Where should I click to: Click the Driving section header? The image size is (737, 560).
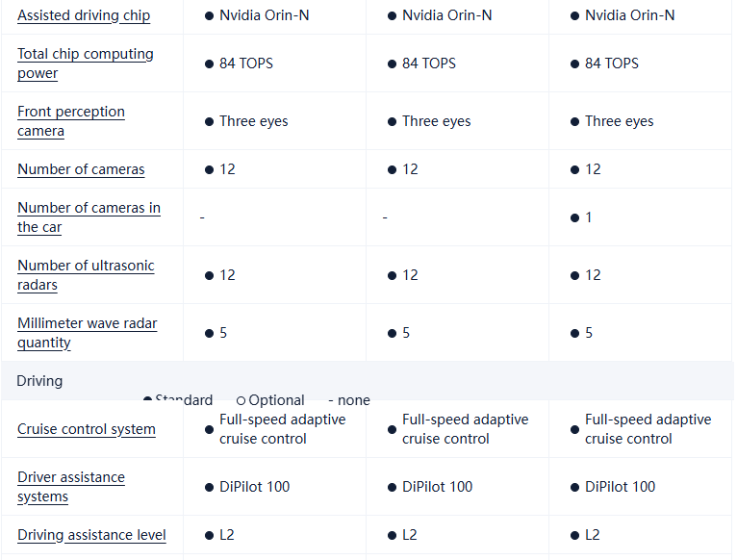(39, 381)
